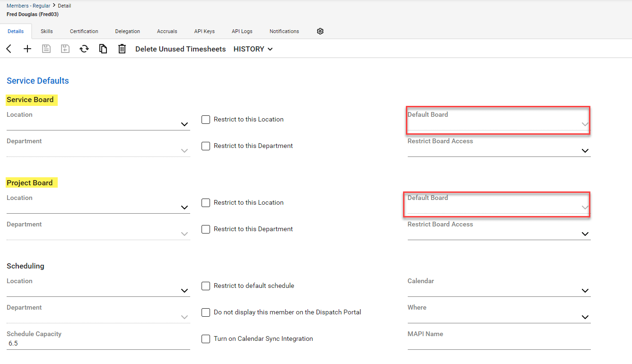Create a new member record using the plus icon
The image size is (632, 364).
tap(27, 49)
